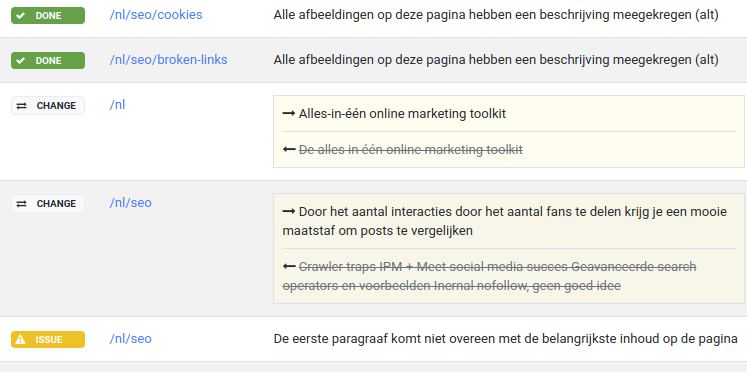Click left arrow before struck-through 'Crawler traps' text

289,266
